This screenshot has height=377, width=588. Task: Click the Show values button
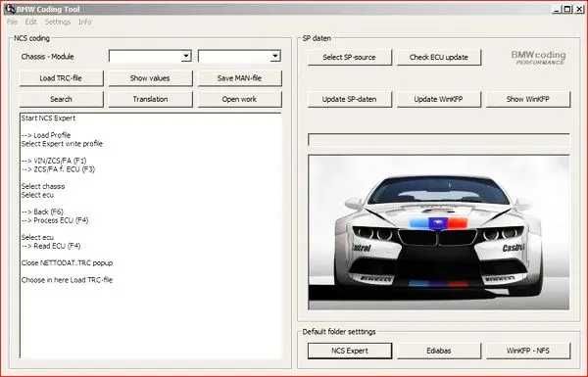tap(150, 78)
